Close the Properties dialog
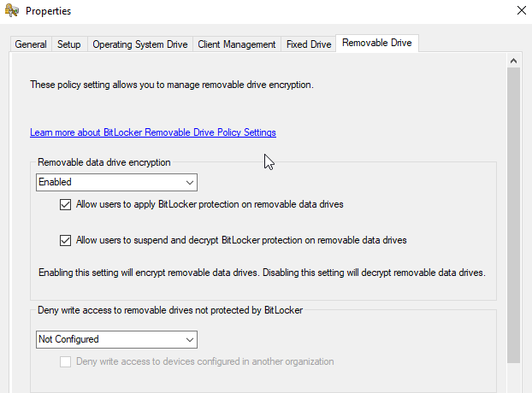Viewport: 532px width, 393px height. 522,10
